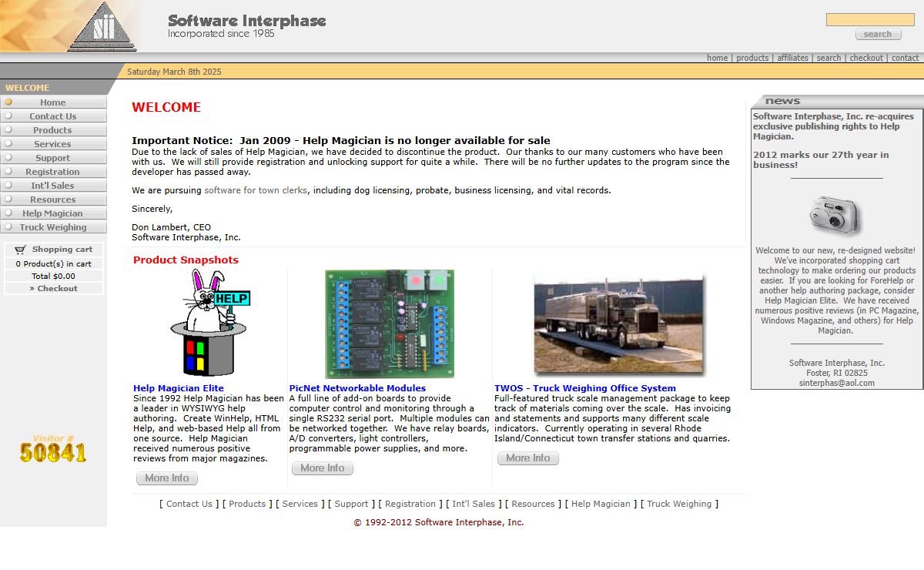Click More Info under Help Magician Elite
The height and width of the screenshot is (570, 924).
tap(167, 478)
